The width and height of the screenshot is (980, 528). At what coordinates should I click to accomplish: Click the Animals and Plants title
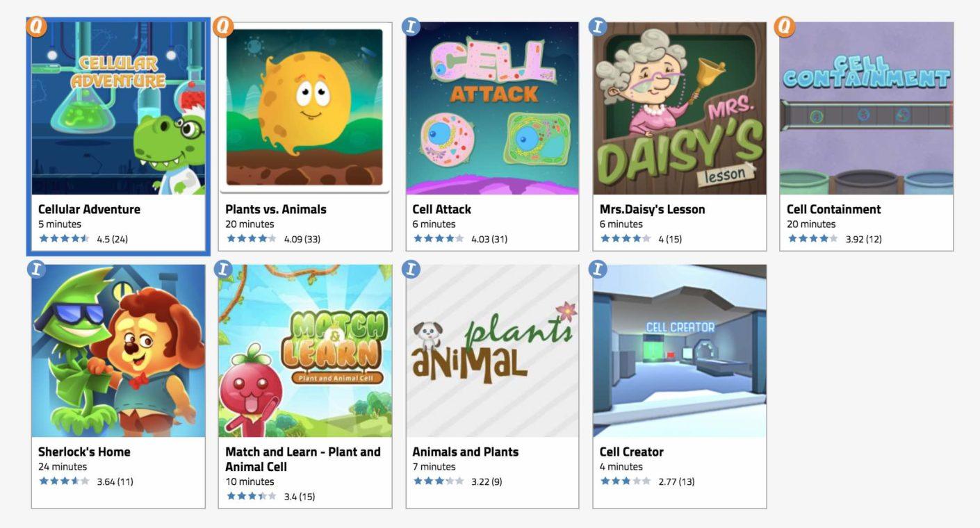coord(466,452)
